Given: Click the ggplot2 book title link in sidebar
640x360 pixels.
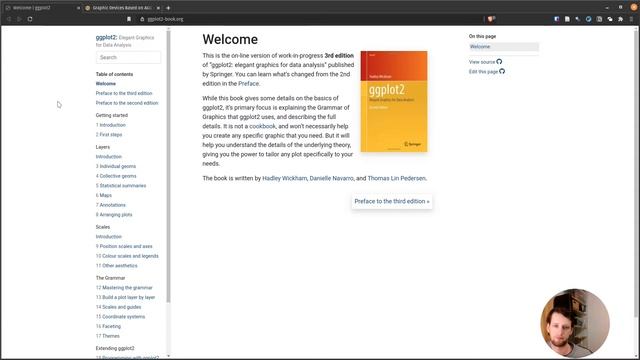Looking at the screenshot, I should coord(125,41).
